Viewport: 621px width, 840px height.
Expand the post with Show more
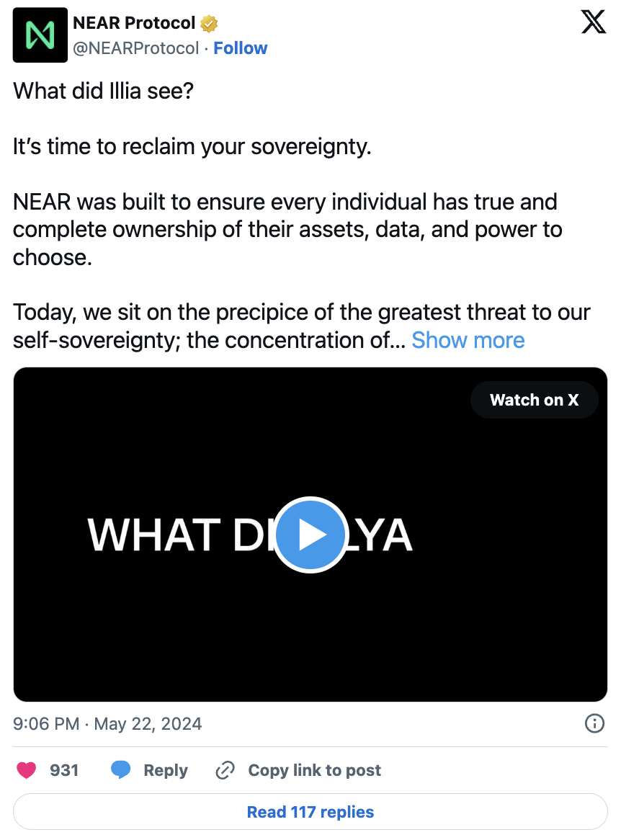[468, 339]
